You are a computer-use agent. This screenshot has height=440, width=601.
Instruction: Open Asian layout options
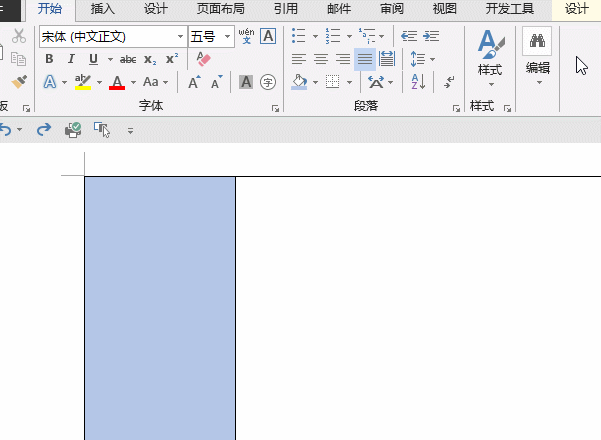click(x=380, y=82)
